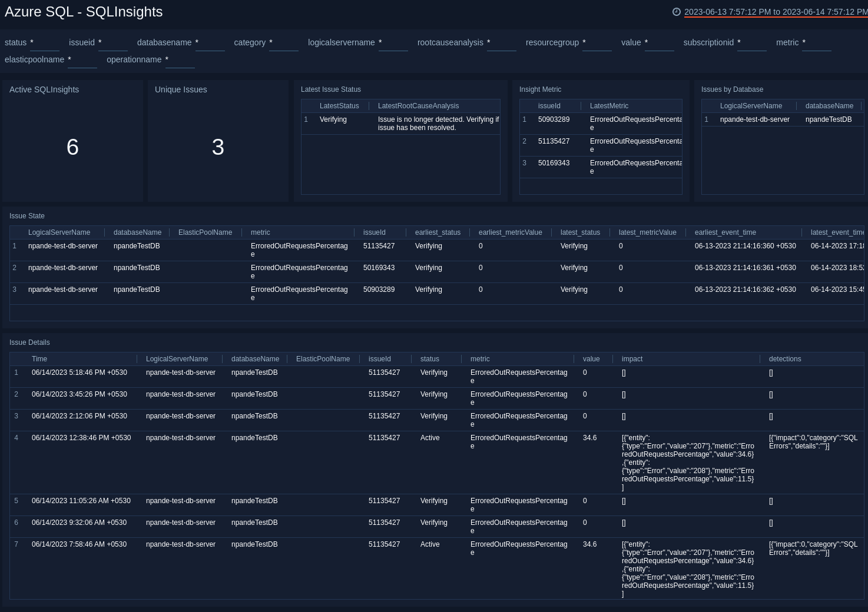This screenshot has height=612, width=868.
Task: Sort by latest_event_time column header
Action: click(x=837, y=232)
